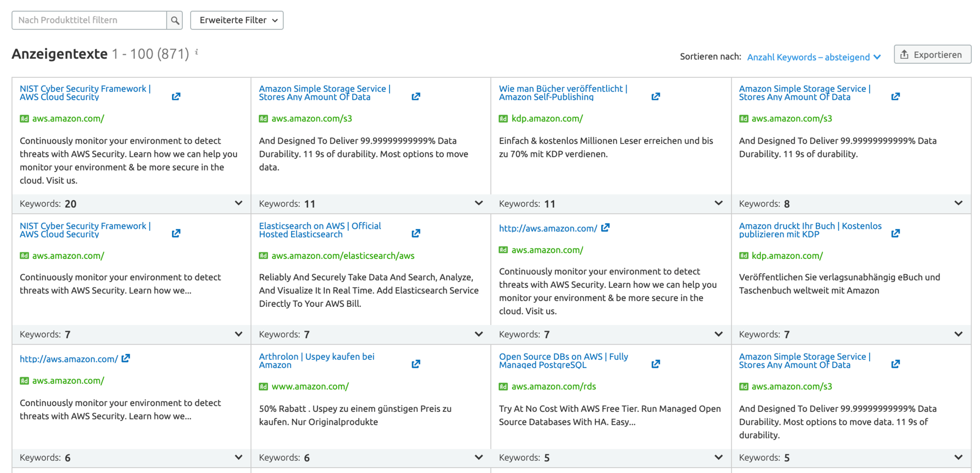Click green URL aws.amazon.com/rds

[554, 386]
